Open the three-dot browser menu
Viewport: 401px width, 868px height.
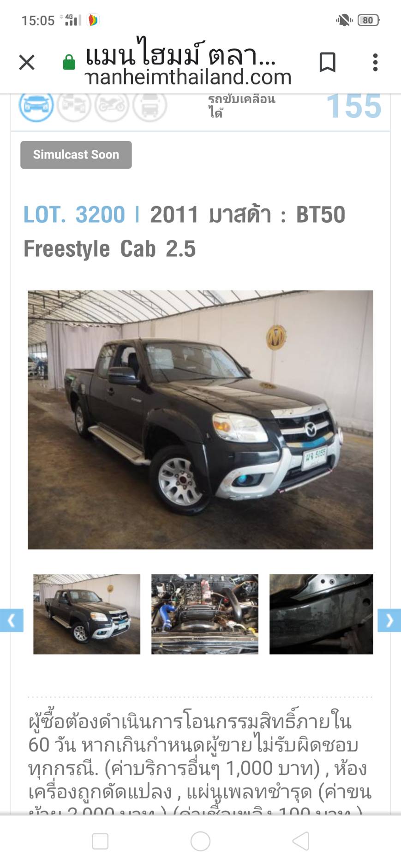click(x=375, y=62)
